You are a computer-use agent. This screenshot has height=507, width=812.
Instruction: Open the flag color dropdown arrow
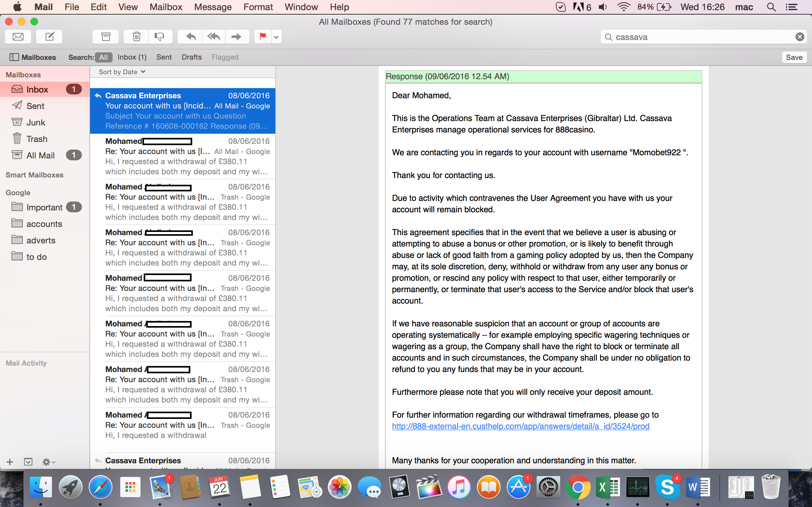tap(276, 37)
